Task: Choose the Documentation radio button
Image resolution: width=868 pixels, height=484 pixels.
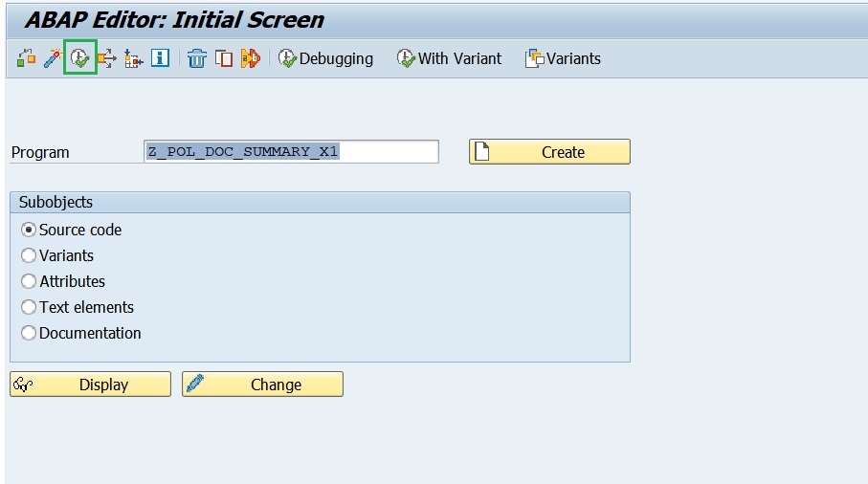Action: click(x=29, y=333)
